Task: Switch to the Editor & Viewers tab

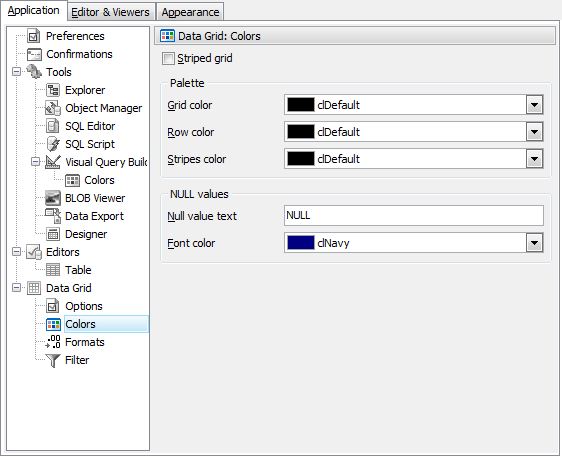Action: point(111,12)
